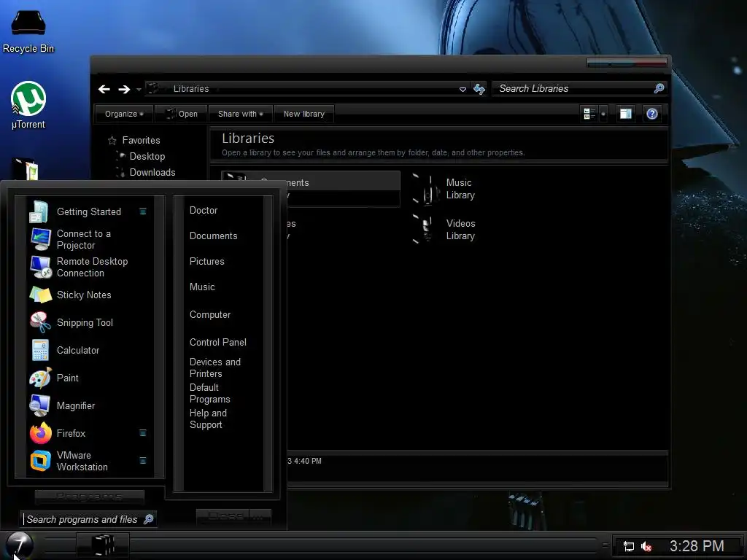The width and height of the screenshot is (747, 560).
Task: Open the Snipping Tool
Action: tap(88, 322)
